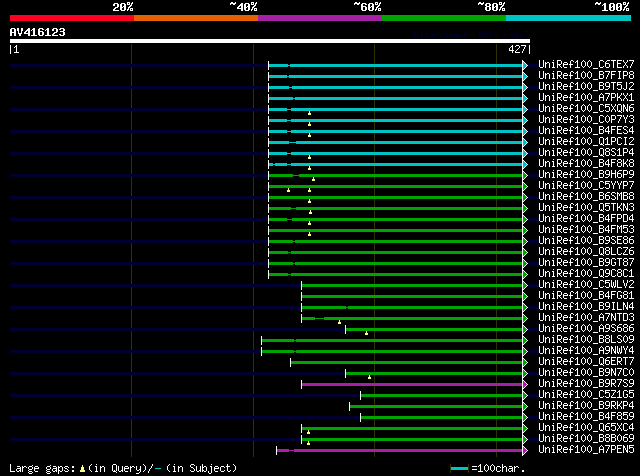This screenshot has height=476, width=640.
Task: Click the yellow query-gap marker under the UniRef100_A9S686 bar
Action: click(367, 334)
